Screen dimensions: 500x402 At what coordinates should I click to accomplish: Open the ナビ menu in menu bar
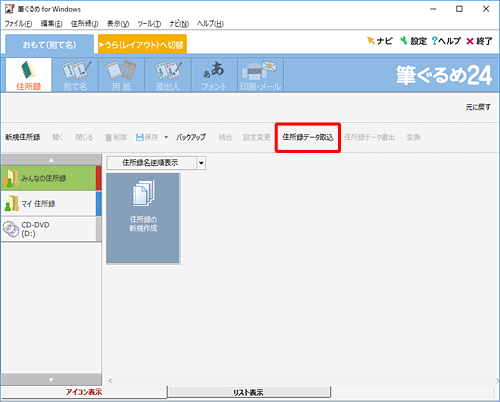tap(179, 24)
